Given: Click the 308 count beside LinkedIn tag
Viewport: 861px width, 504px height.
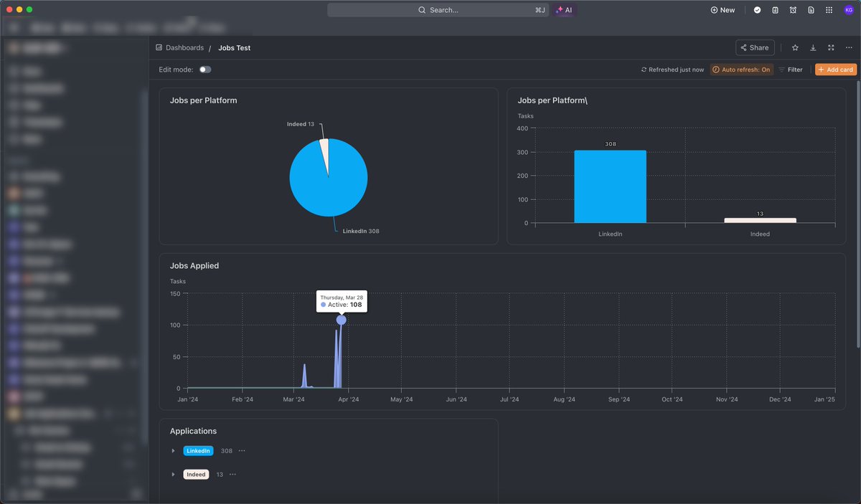Looking at the screenshot, I should click(x=227, y=451).
